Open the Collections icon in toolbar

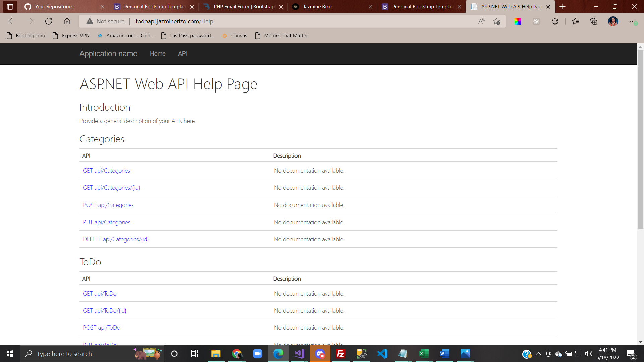(x=594, y=21)
